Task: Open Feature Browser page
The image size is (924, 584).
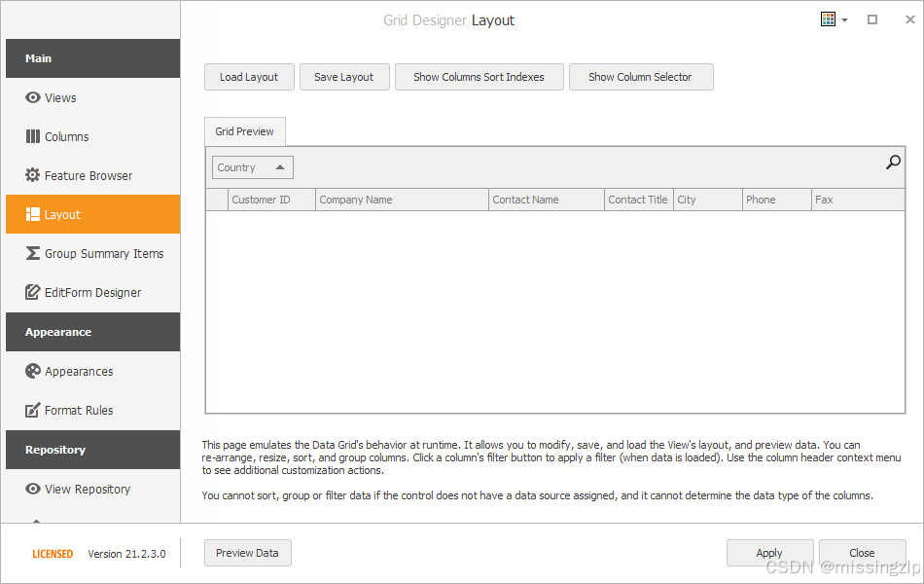Action: (93, 175)
